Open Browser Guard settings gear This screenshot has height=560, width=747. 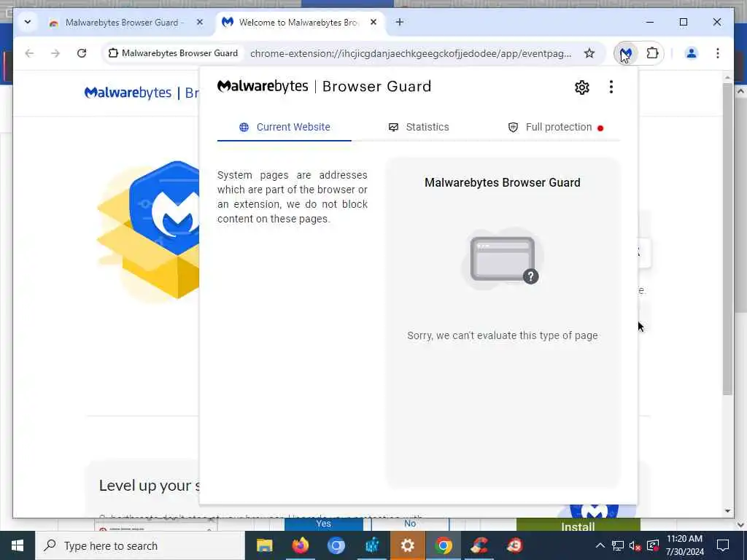pos(581,87)
